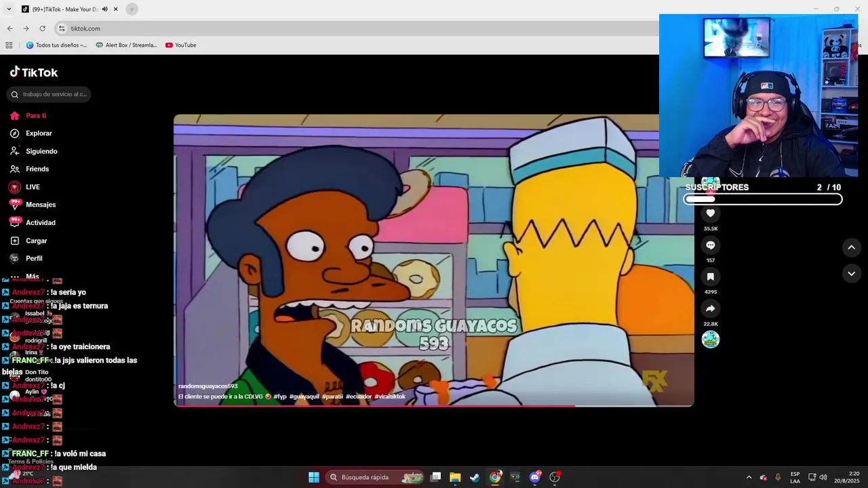Click the #paratii hashtag

332,396
